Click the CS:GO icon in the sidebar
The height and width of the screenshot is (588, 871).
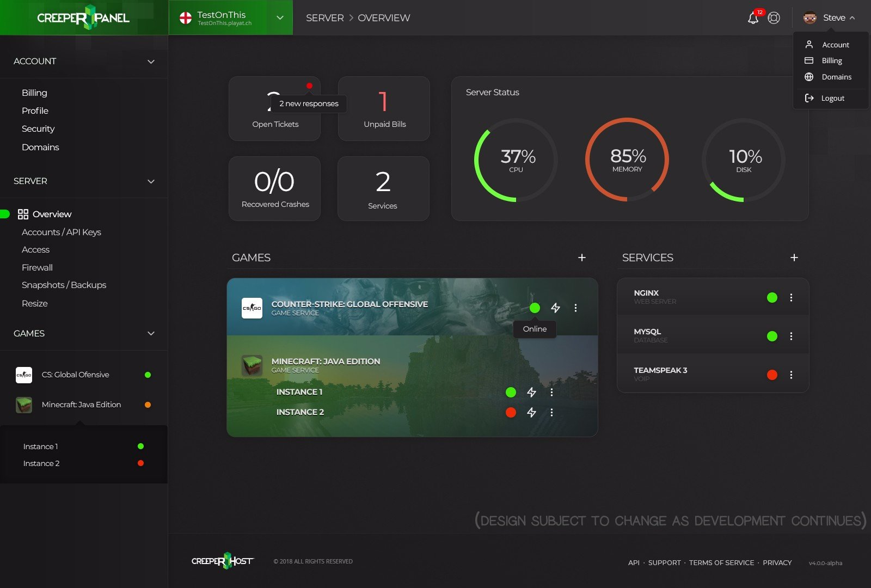coord(24,375)
